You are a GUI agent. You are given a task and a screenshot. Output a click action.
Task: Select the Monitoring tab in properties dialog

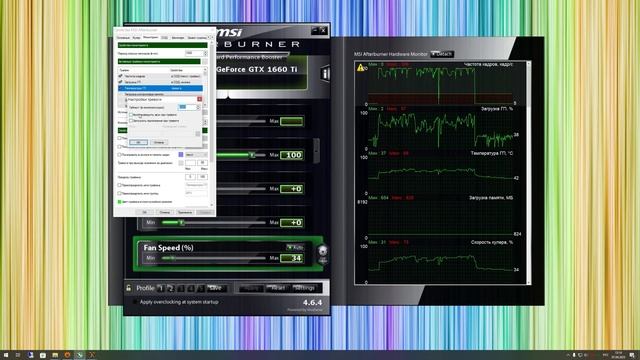pos(150,38)
